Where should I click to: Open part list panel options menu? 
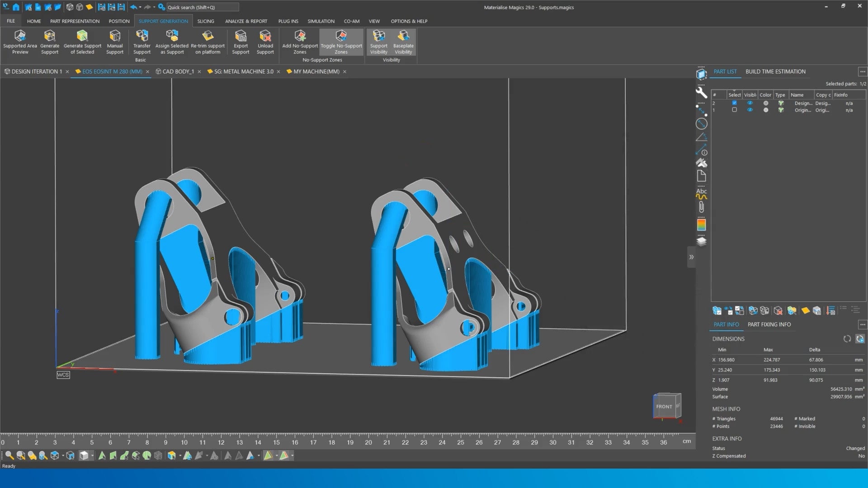[x=862, y=71]
